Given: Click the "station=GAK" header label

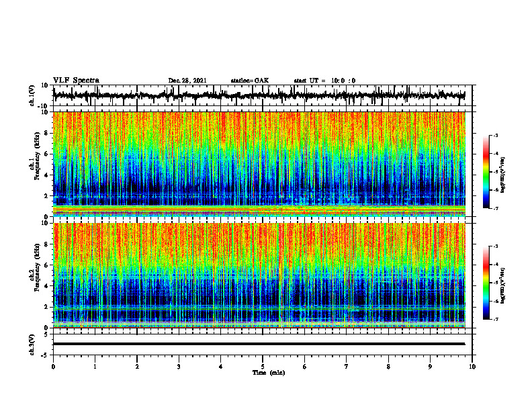Looking at the screenshot, I should pos(250,81).
